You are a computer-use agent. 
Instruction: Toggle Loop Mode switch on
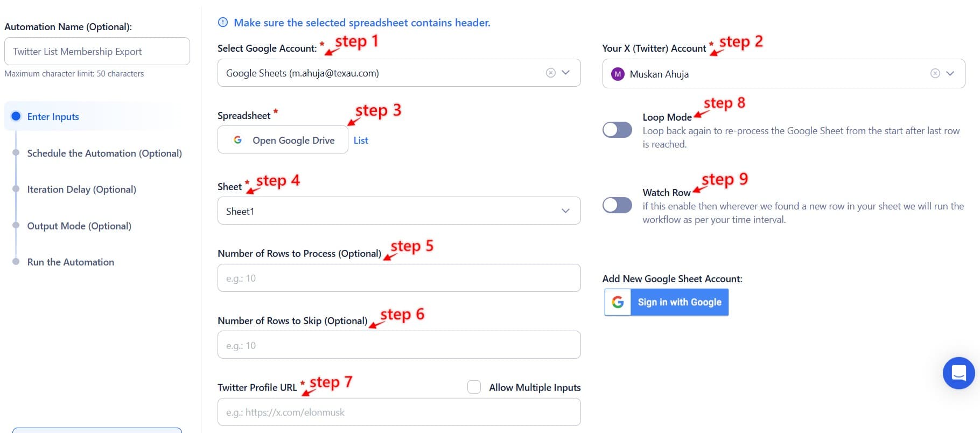[x=617, y=130]
